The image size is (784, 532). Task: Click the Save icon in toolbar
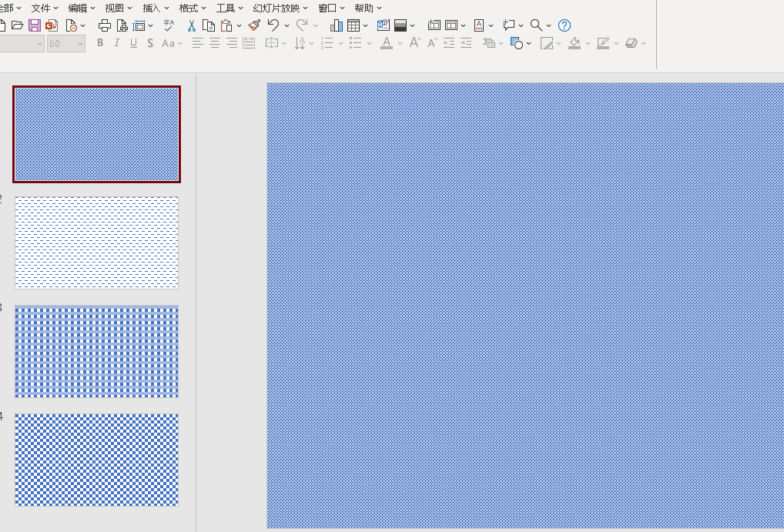35,25
